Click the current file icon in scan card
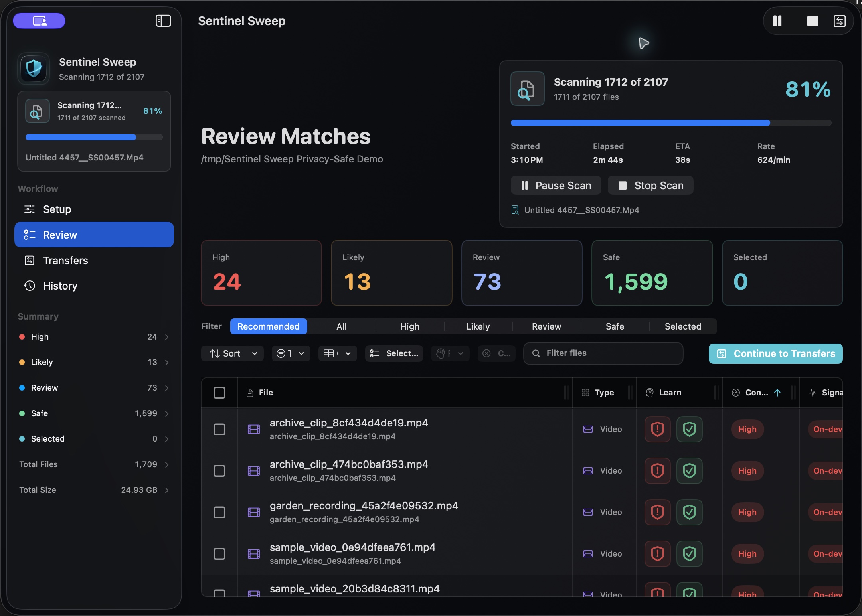This screenshot has width=862, height=616. click(515, 210)
